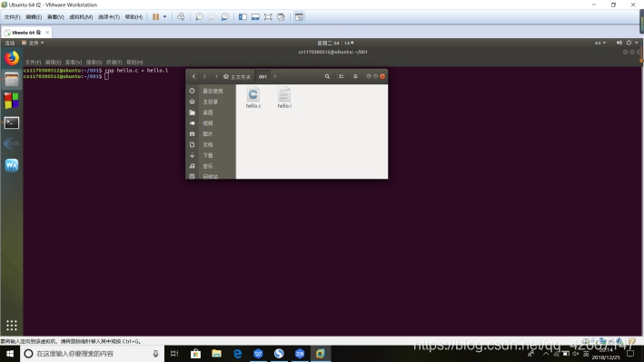Viewport: 644px width, 362px height.
Task: Toggle the thumbnail bar view icon
Action: (255, 17)
